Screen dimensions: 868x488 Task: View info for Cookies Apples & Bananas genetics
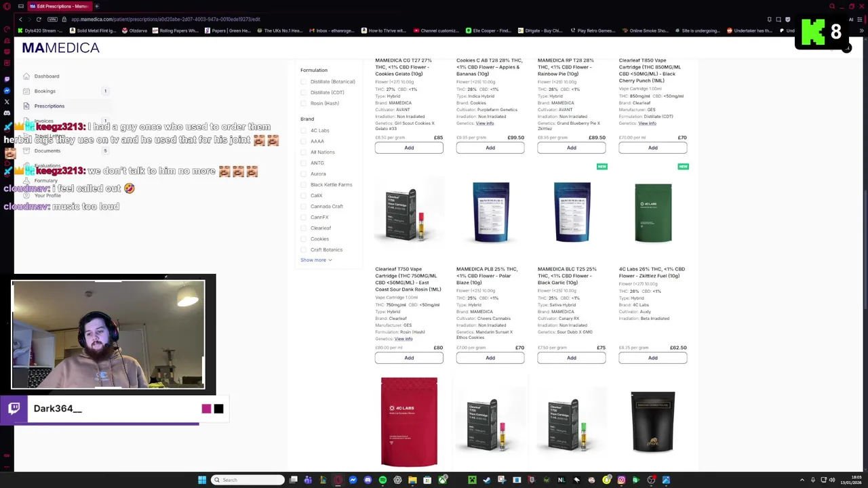pos(485,123)
